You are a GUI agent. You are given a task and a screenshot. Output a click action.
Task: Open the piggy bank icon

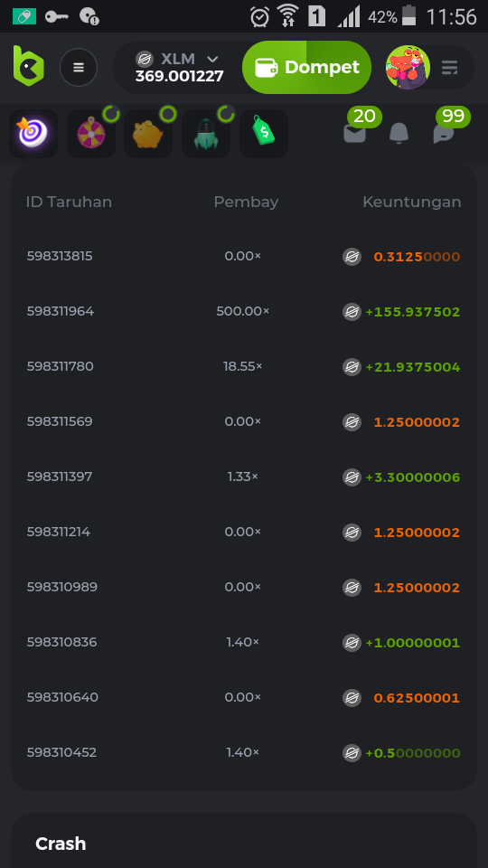148,134
